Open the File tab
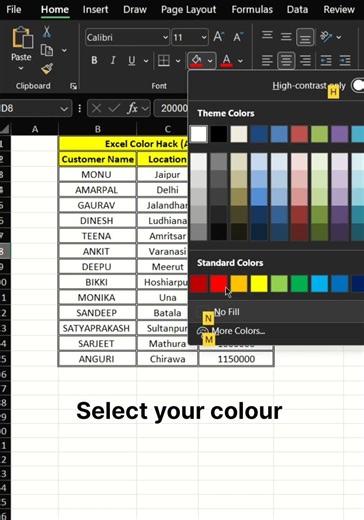 14,9
